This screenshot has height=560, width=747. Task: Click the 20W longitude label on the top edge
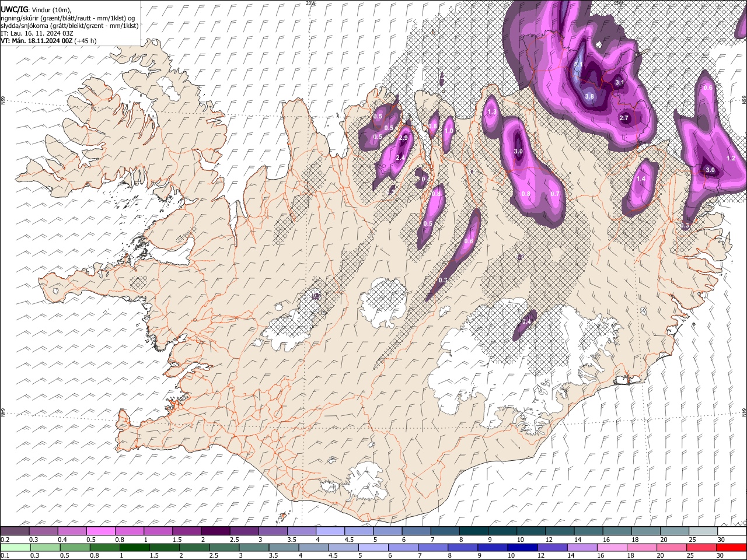(x=310, y=3)
